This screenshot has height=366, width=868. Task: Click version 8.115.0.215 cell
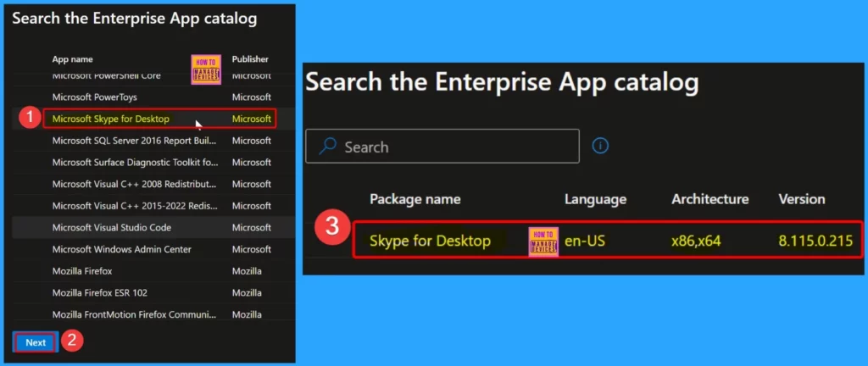pyautogui.click(x=816, y=241)
